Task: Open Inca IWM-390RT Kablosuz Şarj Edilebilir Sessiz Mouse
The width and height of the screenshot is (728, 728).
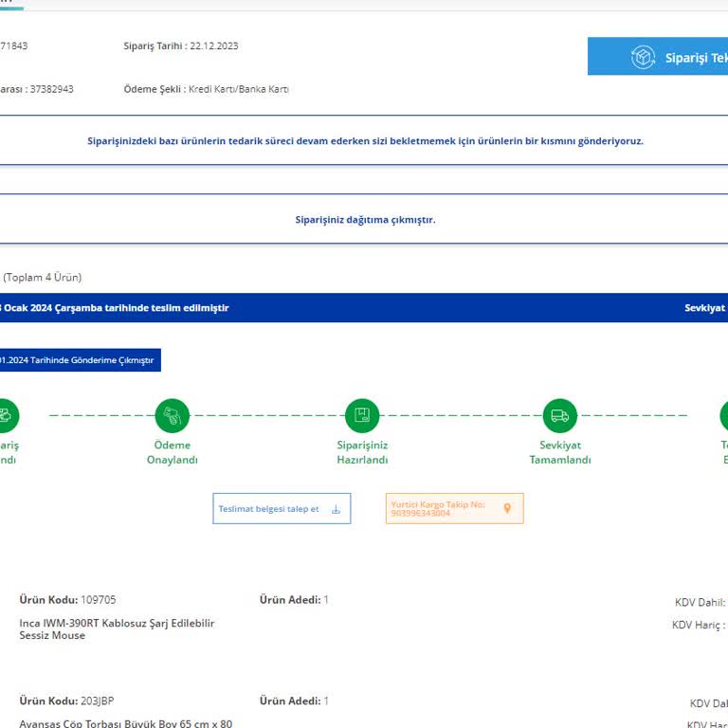Action: pyautogui.click(x=117, y=629)
